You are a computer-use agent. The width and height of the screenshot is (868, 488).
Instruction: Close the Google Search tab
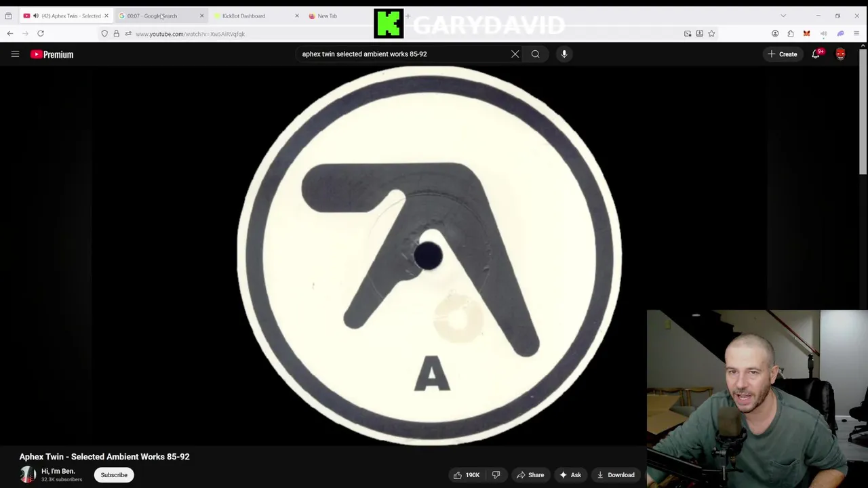point(201,16)
